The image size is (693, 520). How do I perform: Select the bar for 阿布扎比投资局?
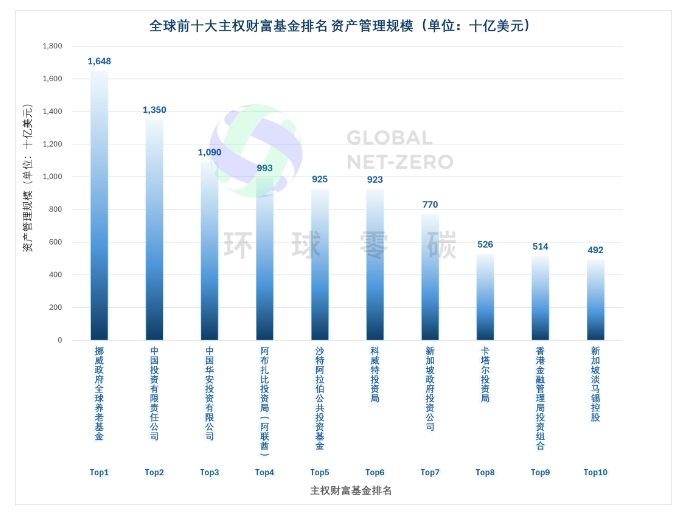coord(264,258)
